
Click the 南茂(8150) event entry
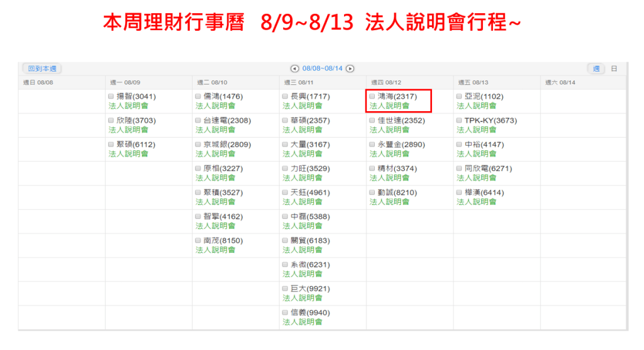[223, 241]
